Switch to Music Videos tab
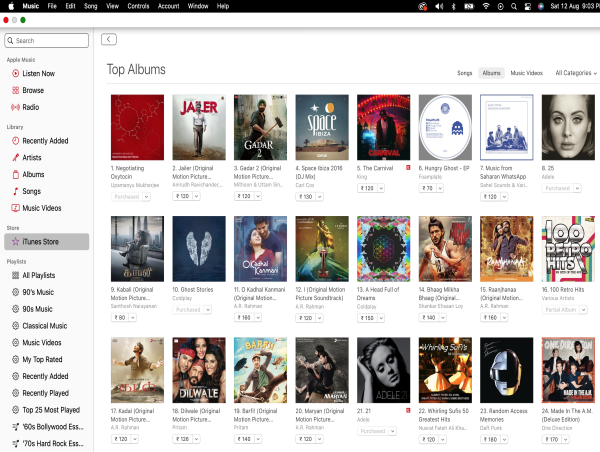This screenshot has height=452, width=600. pyautogui.click(x=527, y=73)
